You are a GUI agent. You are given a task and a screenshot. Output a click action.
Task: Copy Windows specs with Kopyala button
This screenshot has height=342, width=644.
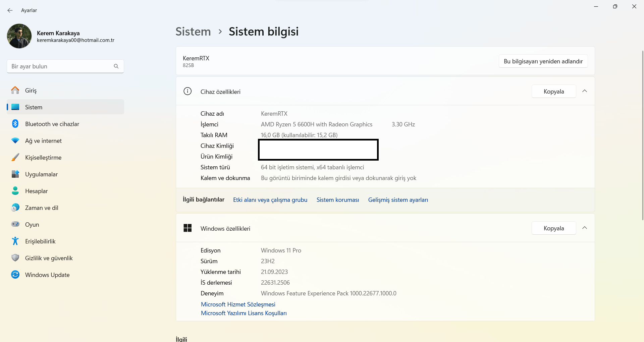click(x=554, y=228)
